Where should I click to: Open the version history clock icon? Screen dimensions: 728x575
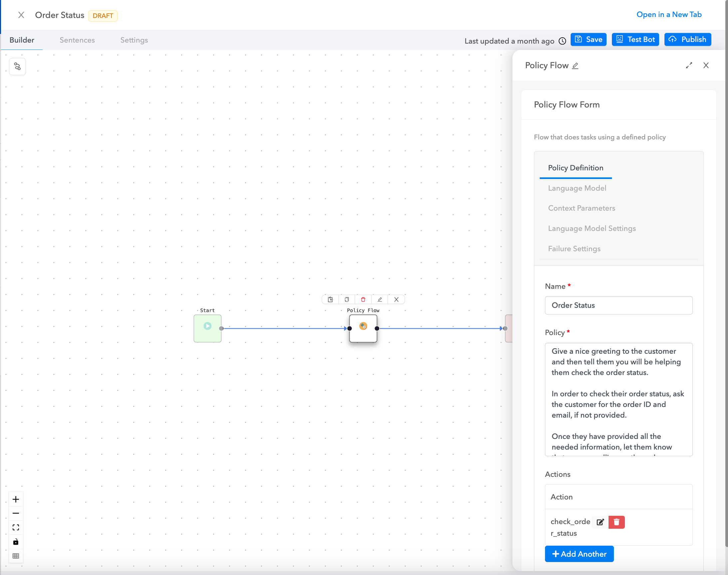pyautogui.click(x=562, y=41)
